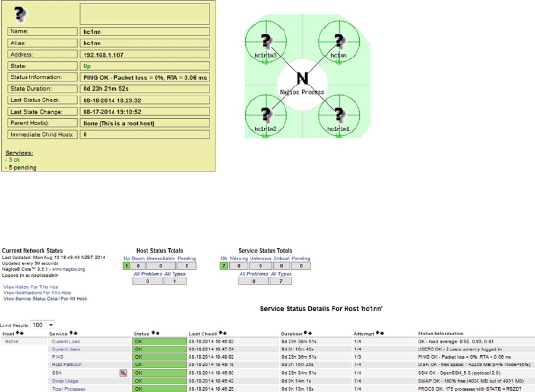This screenshot has height=392, width=535.
Task: Click Last Status Check time 08-18-2014 18:29:32
Action: click(x=112, y=100)
